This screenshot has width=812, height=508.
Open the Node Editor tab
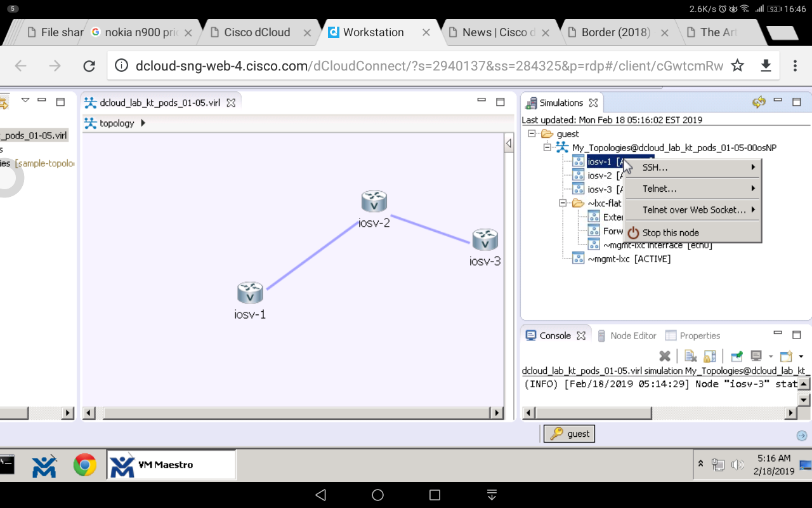(632, 335)
